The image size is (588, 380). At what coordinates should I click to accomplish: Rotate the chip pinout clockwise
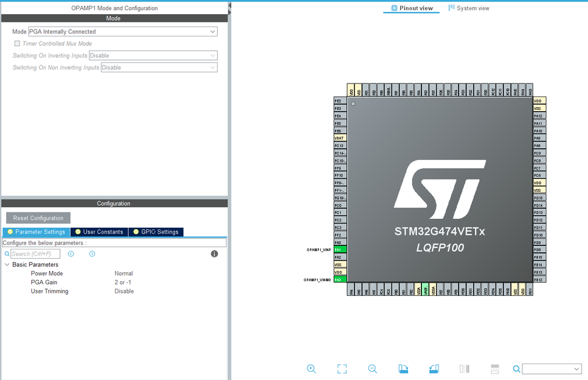pyautogui.click(x=403, y=369)
